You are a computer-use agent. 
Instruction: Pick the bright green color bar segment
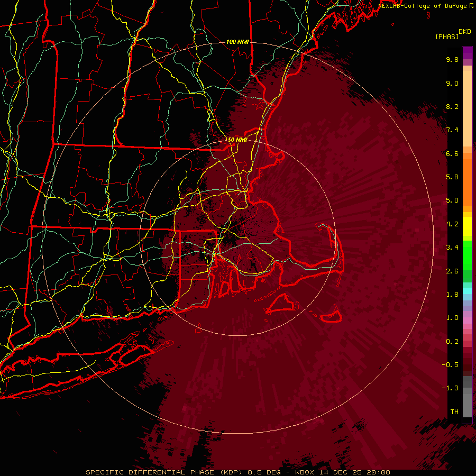[467, 255]
